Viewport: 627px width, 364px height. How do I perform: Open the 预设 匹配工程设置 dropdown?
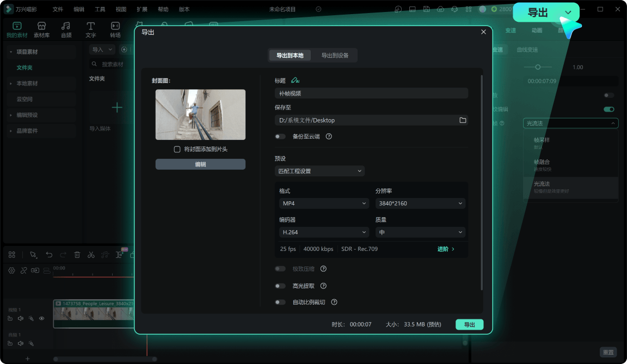tap(319, 171)
